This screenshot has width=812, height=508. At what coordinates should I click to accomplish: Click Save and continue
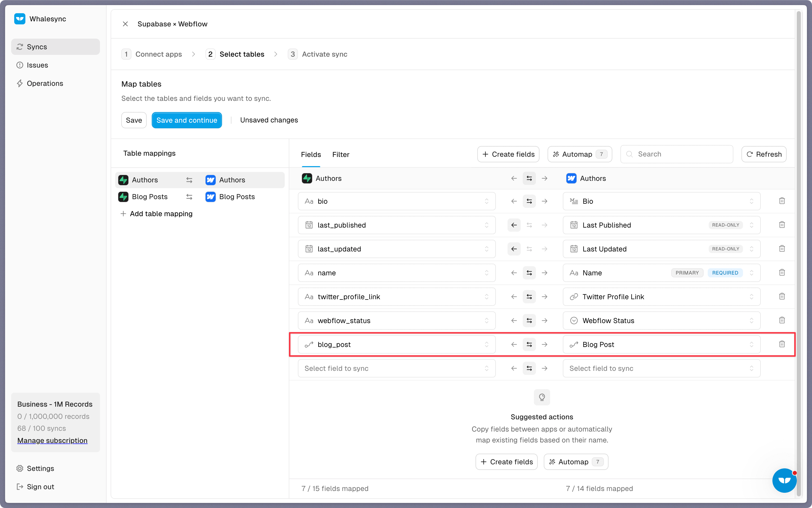(187, 120)
